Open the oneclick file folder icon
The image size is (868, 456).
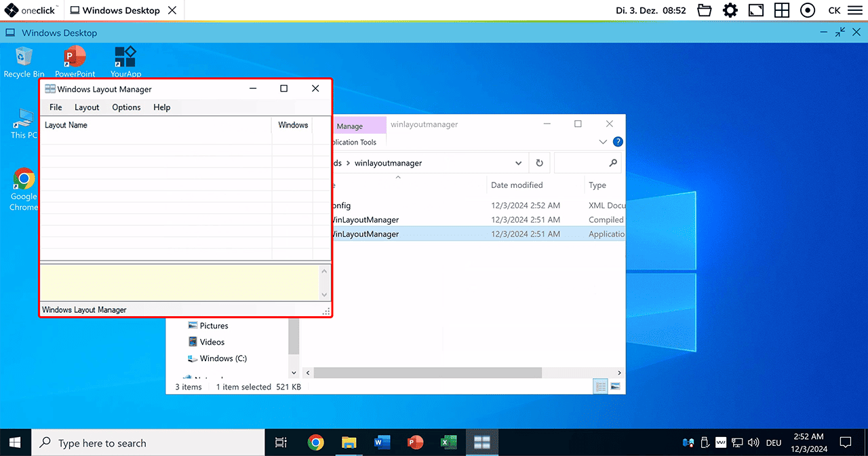point(705,10)
